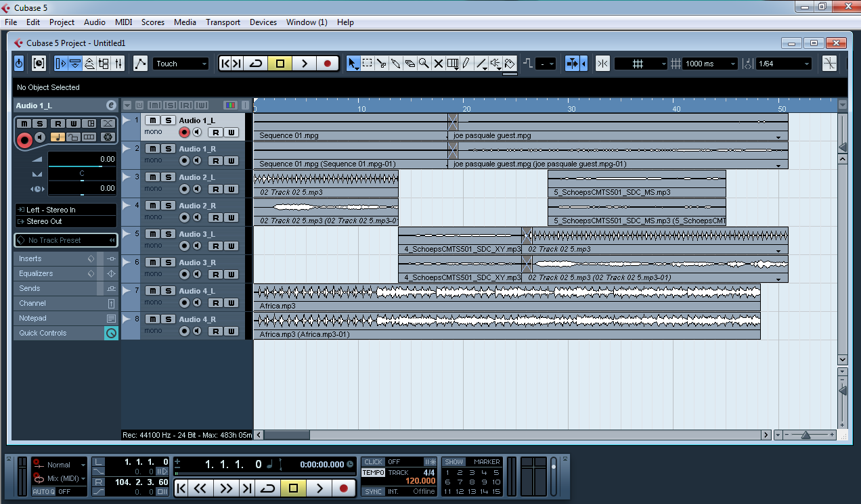Screen dimensions: 861x504
Task: Toggle the CLICK metronome button
Action: pos(373,462)
